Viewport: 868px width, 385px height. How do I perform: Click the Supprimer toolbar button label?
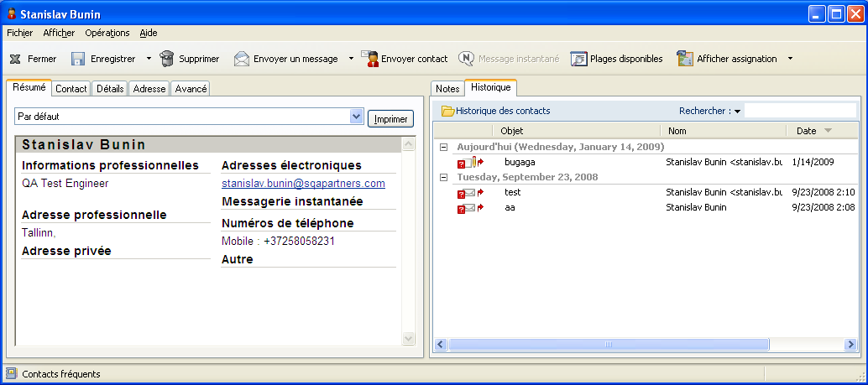click(x=199, y=59)
